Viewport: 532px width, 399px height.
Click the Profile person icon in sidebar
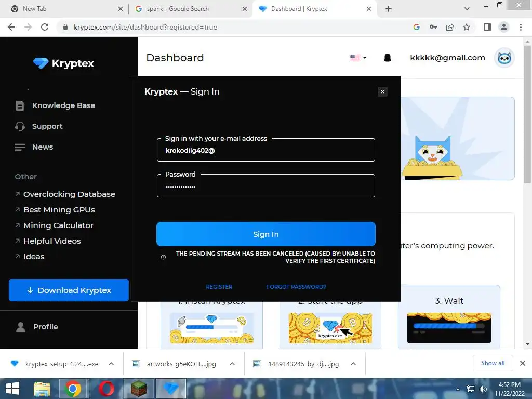coord(21,327)
